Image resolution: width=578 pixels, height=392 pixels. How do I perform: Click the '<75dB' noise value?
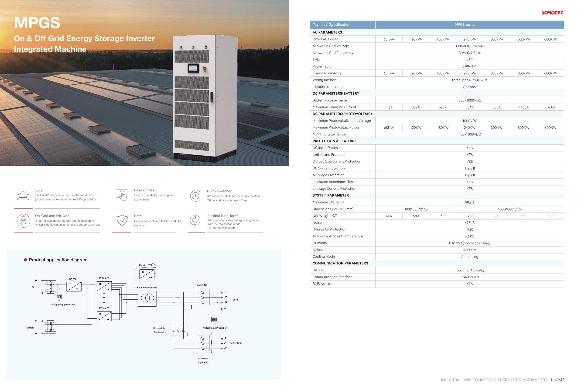pyautogui.click(x=470, y=223)
